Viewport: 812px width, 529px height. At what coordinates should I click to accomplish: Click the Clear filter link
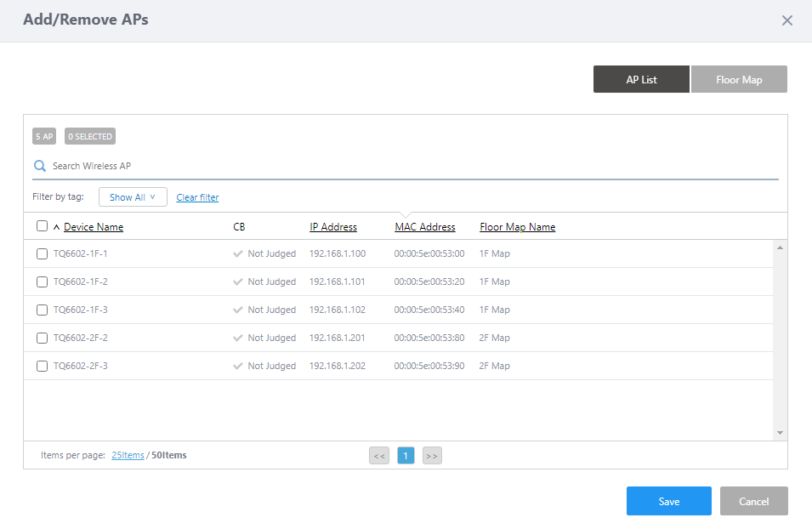click(x=197, y=197)
